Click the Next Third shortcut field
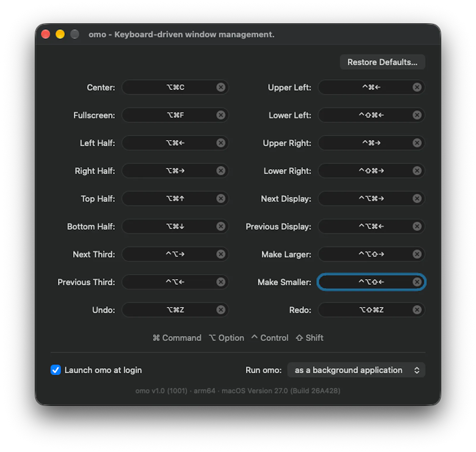 point(175,254)
